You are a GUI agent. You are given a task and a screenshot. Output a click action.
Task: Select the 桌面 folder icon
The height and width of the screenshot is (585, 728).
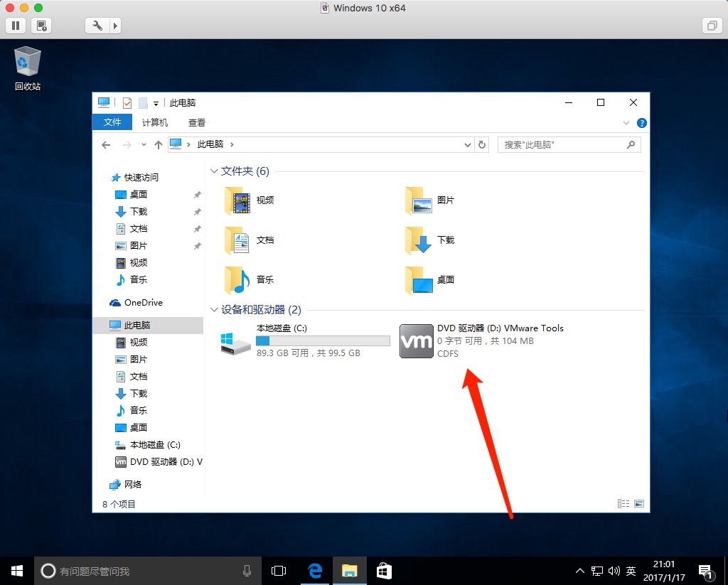(418, 280)
